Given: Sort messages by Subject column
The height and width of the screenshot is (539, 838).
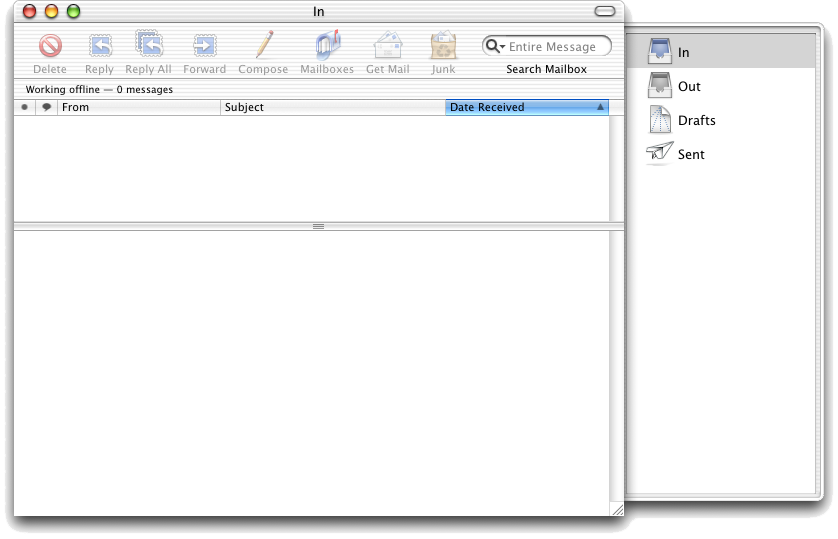Looking at the screenshot, I should coord(333,107).
